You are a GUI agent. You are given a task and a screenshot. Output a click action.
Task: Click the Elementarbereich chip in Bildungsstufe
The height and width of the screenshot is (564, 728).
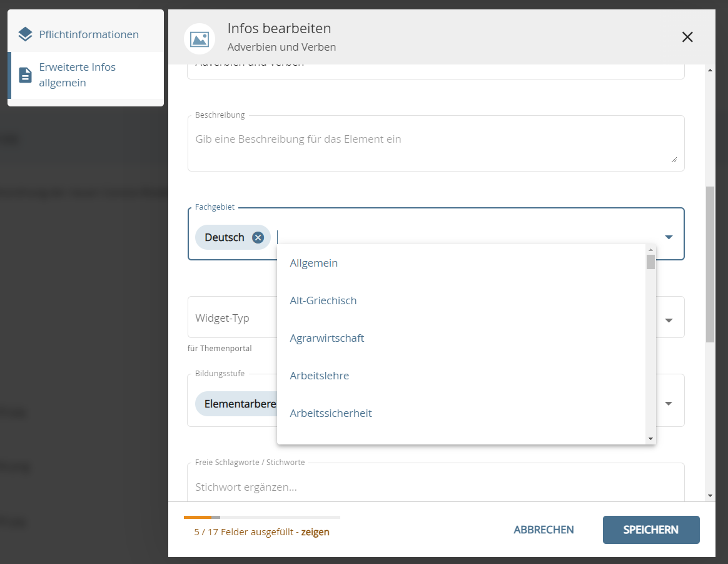pyautogui.click(x=236, y=404)
